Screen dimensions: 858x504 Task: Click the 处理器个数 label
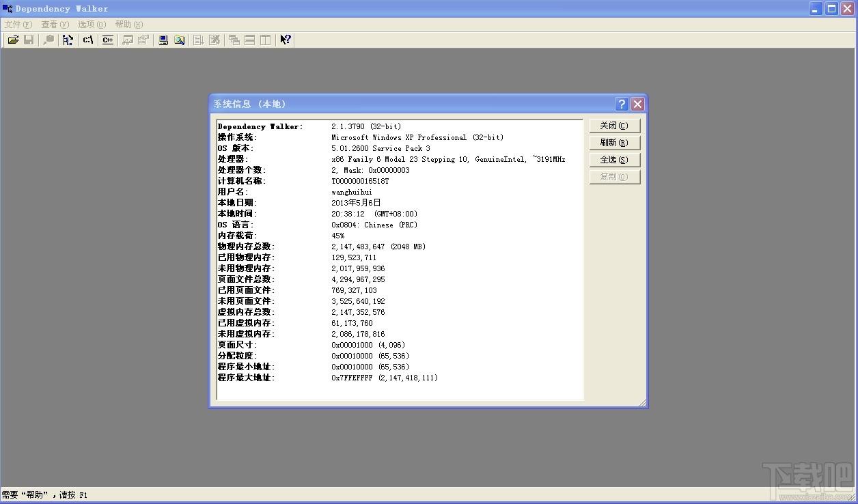pyautogui.click(x=242, y=170)
